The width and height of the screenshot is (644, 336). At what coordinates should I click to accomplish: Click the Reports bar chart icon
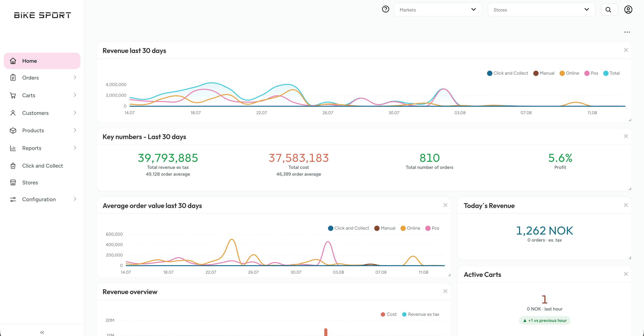13,148
